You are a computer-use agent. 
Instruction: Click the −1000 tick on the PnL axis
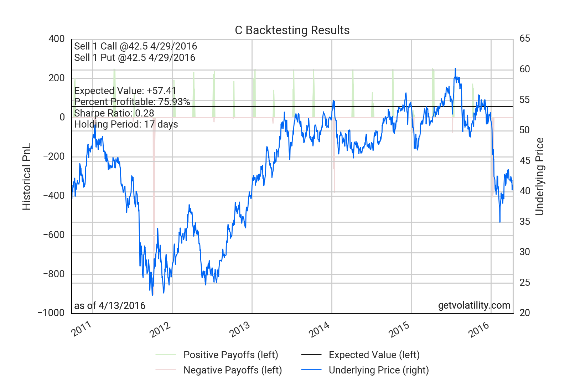(x=51, y=313)
